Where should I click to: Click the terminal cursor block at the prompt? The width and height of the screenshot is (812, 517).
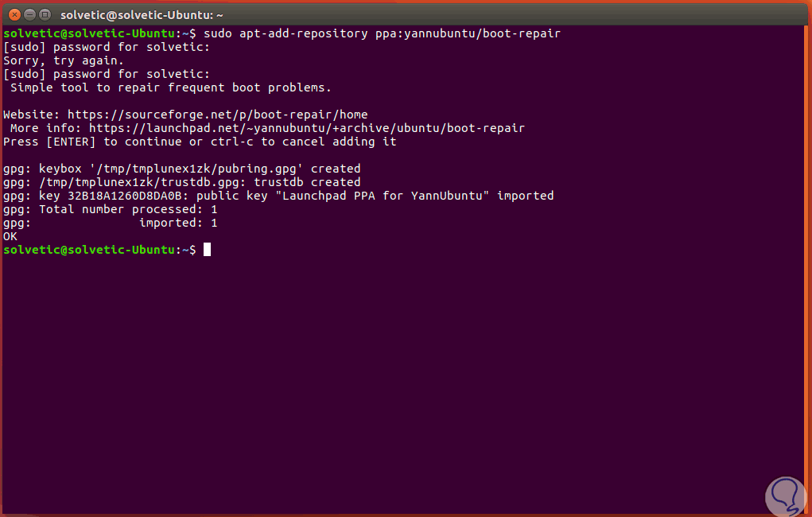pyautogui.click(x=207, y=250)
